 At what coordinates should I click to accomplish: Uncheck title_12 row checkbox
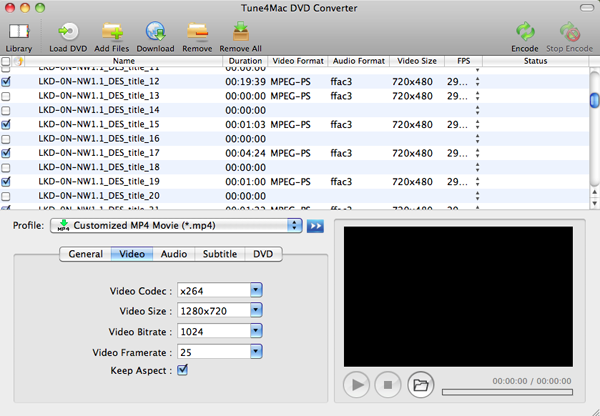(6, 82)
